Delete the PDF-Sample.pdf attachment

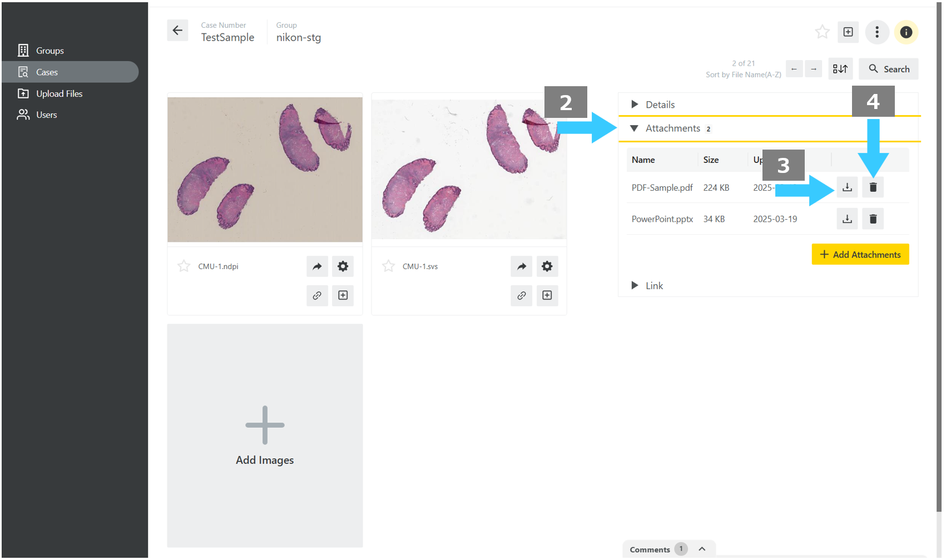[x=873, y=187]
